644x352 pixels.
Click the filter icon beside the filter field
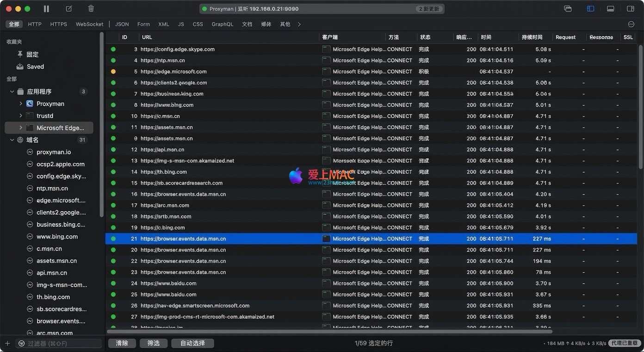[x=21, y=344]
